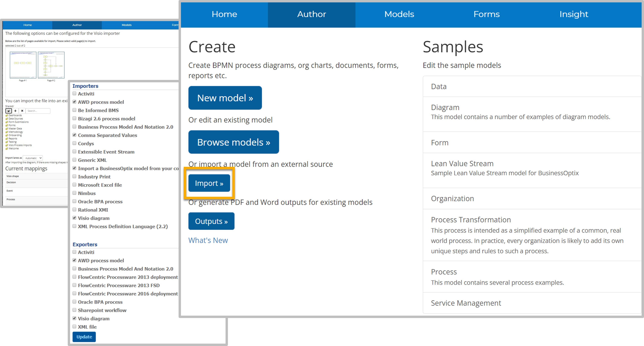
Task: Open the Data Sources folder
Action: (15, 119)
